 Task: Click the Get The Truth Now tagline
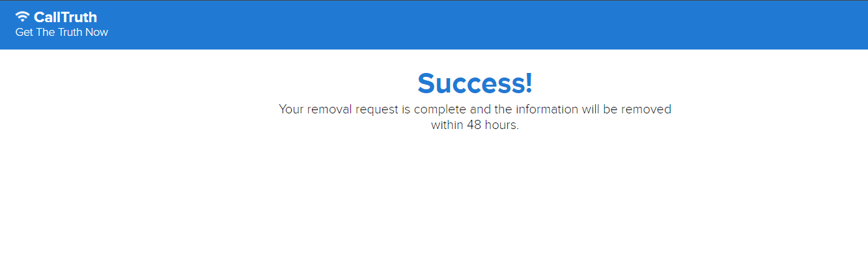[x=62, y=32]
